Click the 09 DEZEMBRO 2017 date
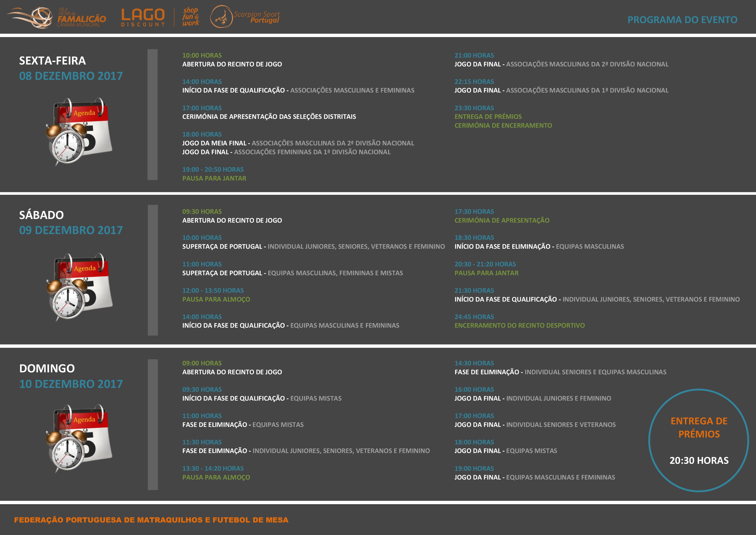This screenshot has width=756, height=535. 71,230
